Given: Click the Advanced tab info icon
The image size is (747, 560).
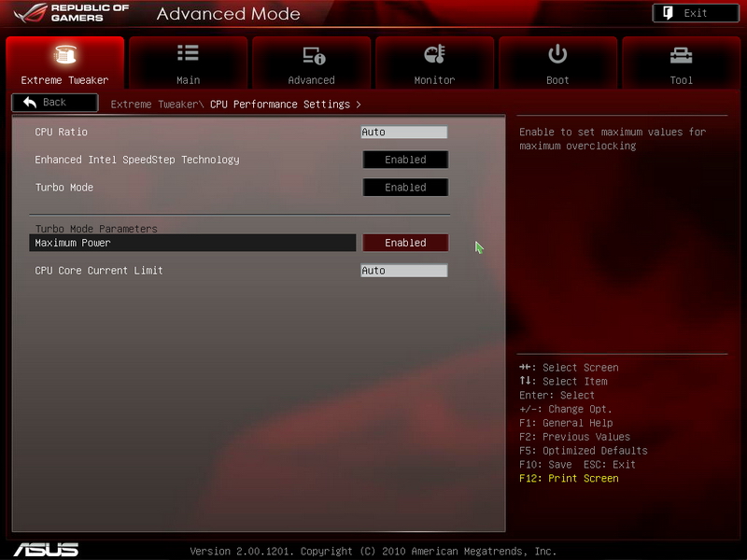Looking at the screenshot, I should [314, 55].
